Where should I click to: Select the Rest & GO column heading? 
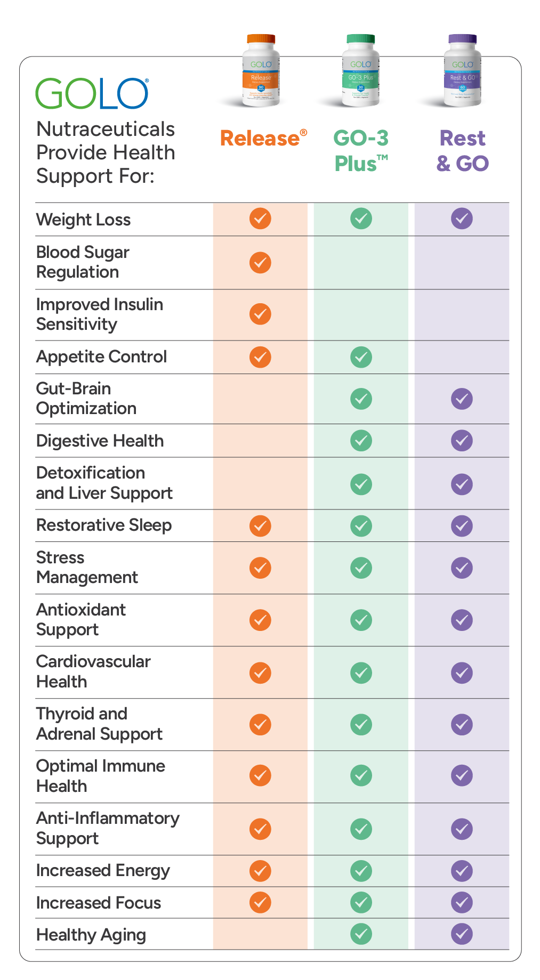click(462, 151)
